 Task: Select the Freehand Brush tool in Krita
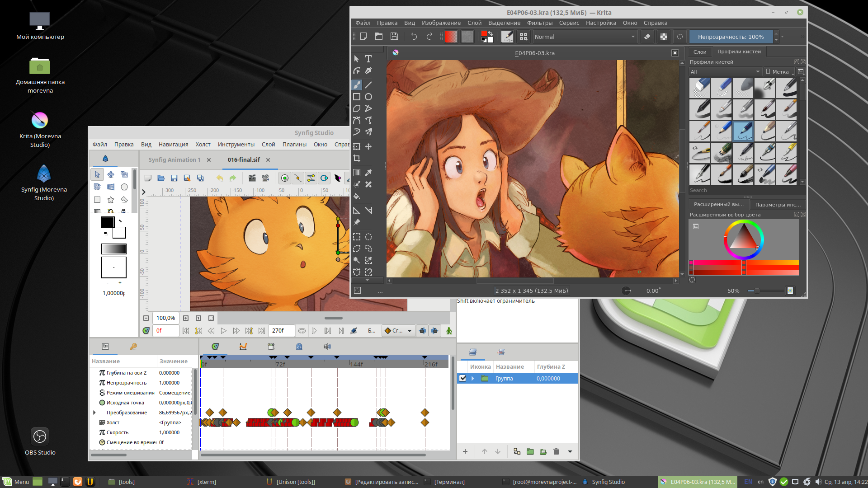coord(357,84)
